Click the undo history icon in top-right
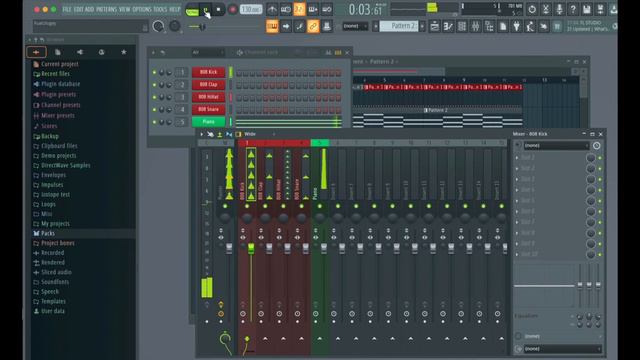 [531, 9]
